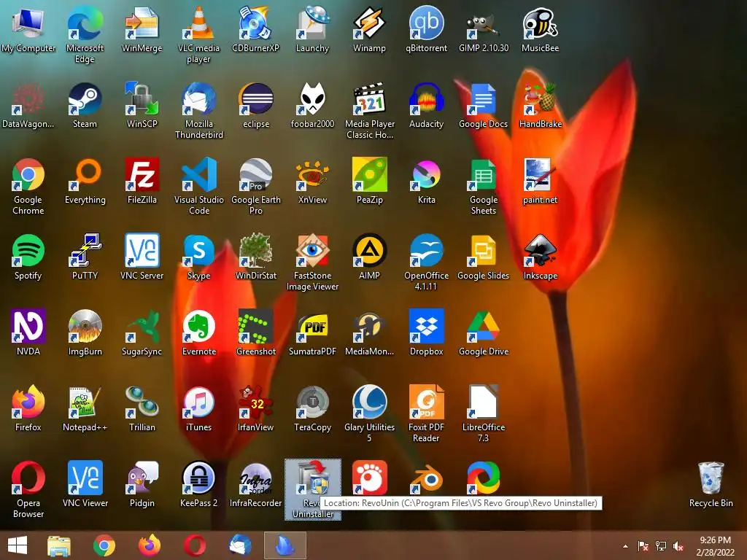Screen dimensions: 747x560
Task: Open File Explorer from the taskbar
Action: coord(58,545)
